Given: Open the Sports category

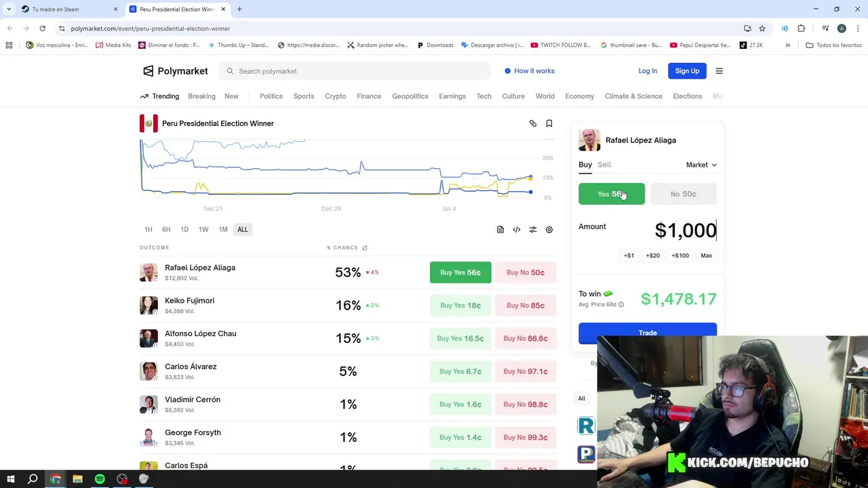Looking at the screenshot, I should point(304,96).
